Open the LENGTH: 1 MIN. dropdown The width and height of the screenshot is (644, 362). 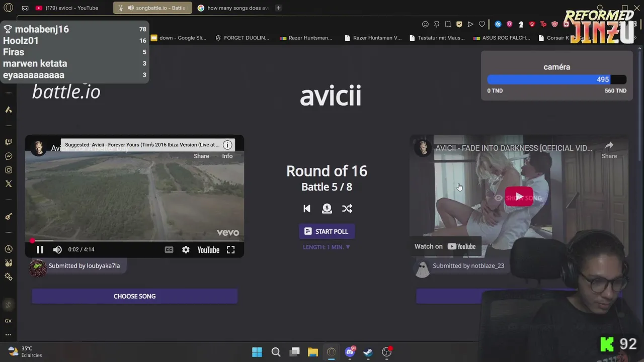(x=327, y=247)
